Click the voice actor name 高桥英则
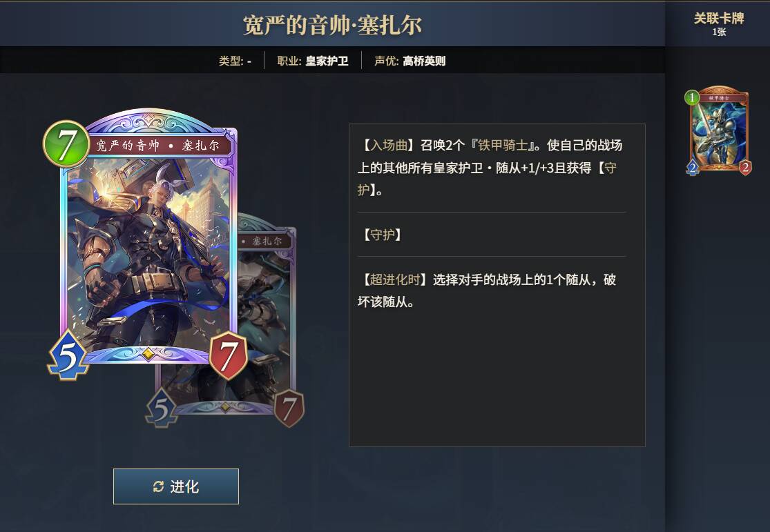 point(424,61)
